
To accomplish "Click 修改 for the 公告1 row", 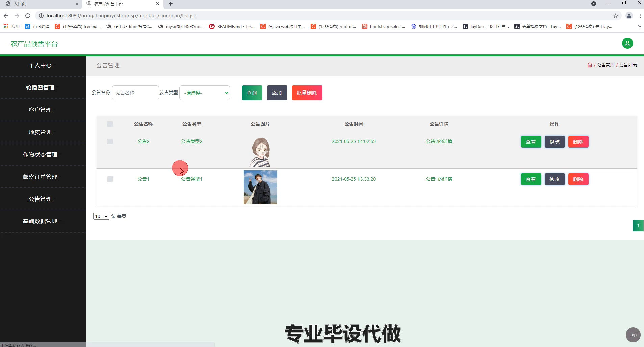I will [x=554, y=179].
